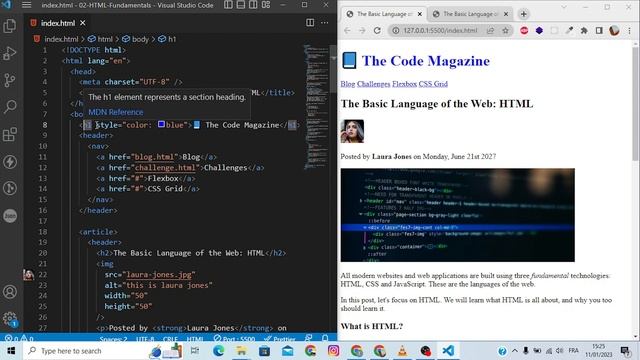Click the blog.html href link in code
This screenshot has height=360, width=640.
point(155,157)
